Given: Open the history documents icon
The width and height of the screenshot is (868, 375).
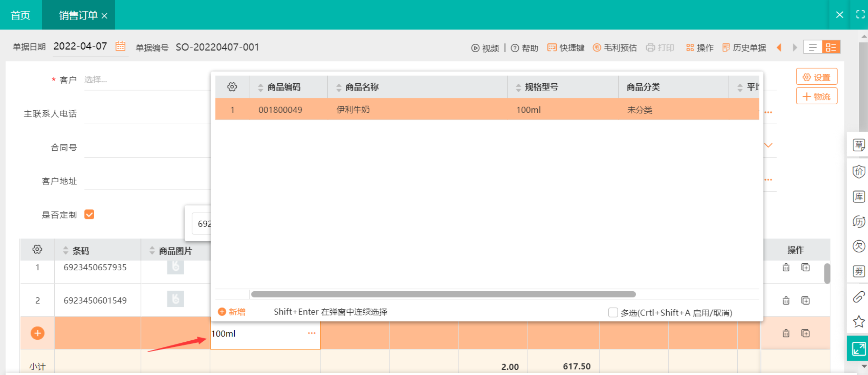Looking at the screenshot, I should (726, 48).
